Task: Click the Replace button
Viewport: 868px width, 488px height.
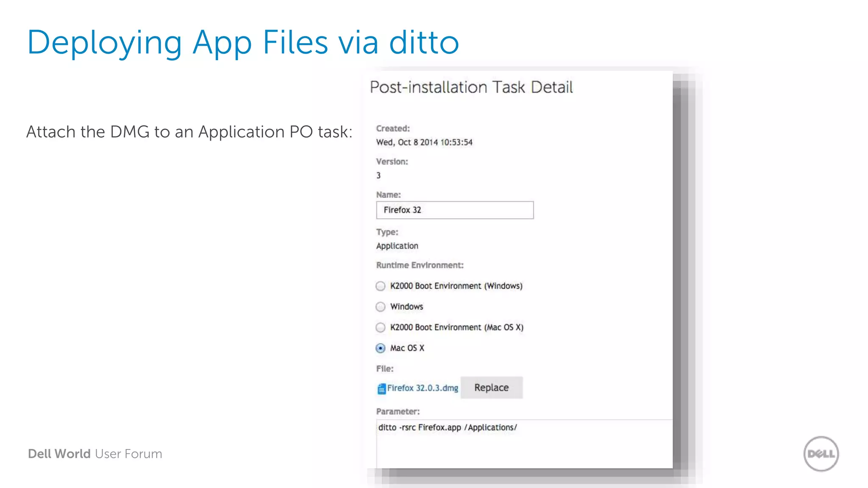Action: (x=492, y=388)
